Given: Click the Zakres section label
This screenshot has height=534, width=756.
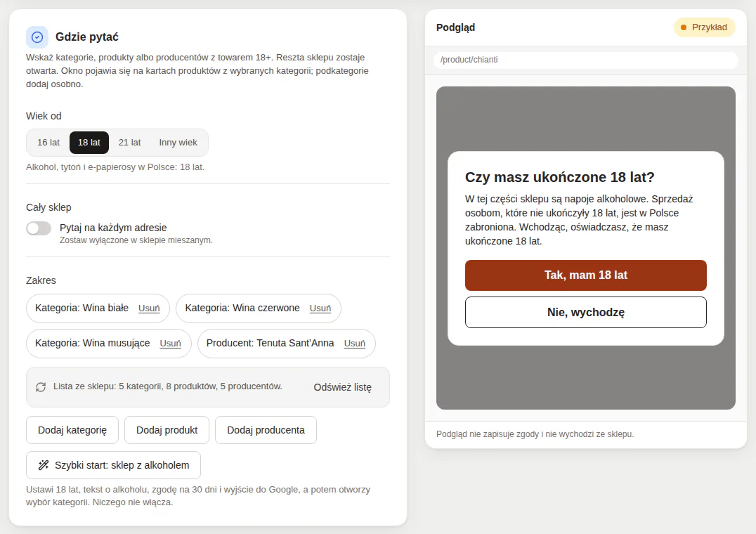Looking at the screenshot, I should 41,280.
